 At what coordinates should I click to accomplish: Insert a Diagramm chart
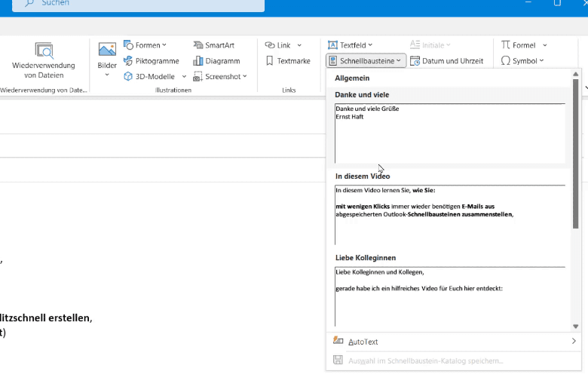pos(216,61)
